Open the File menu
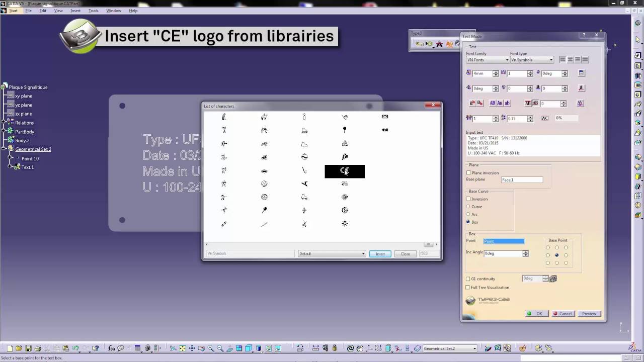644x362 pixels. click(28, 11)
